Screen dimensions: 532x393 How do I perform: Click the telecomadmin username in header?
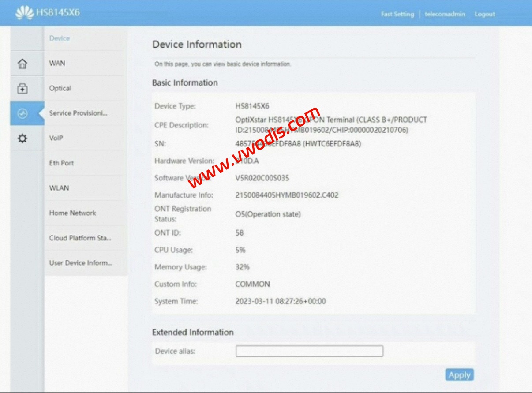pyautogui.click(x=445, y=14)
